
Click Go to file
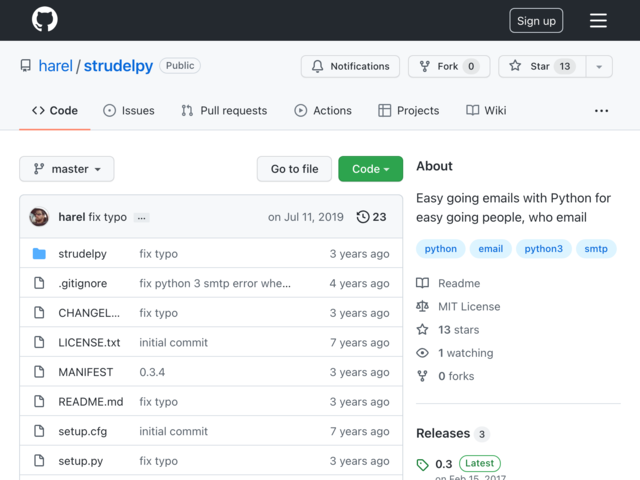(294, 169)
